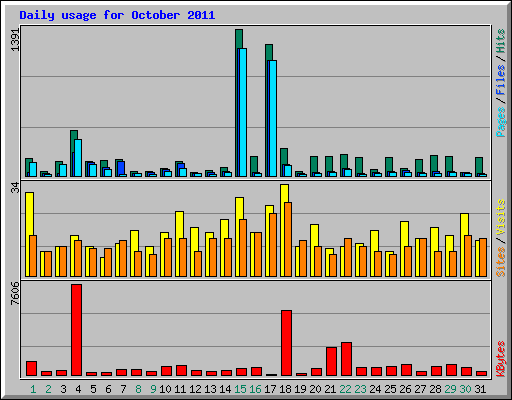Click the Files legend label
512x400 pixels.
pyautogui.click(x=501, y=80)
